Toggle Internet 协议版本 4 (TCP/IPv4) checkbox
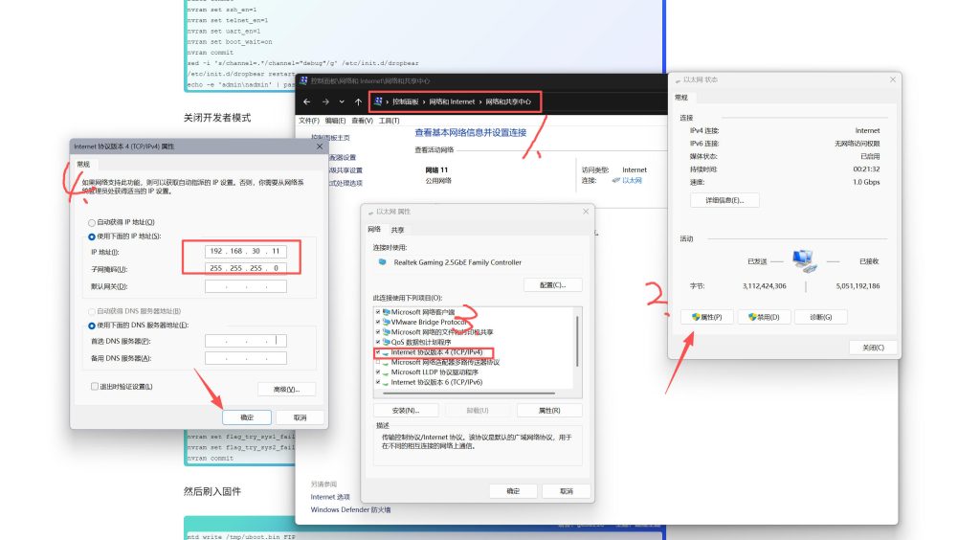The width and height of the screenshot is (980, 540). pos(378,352)
